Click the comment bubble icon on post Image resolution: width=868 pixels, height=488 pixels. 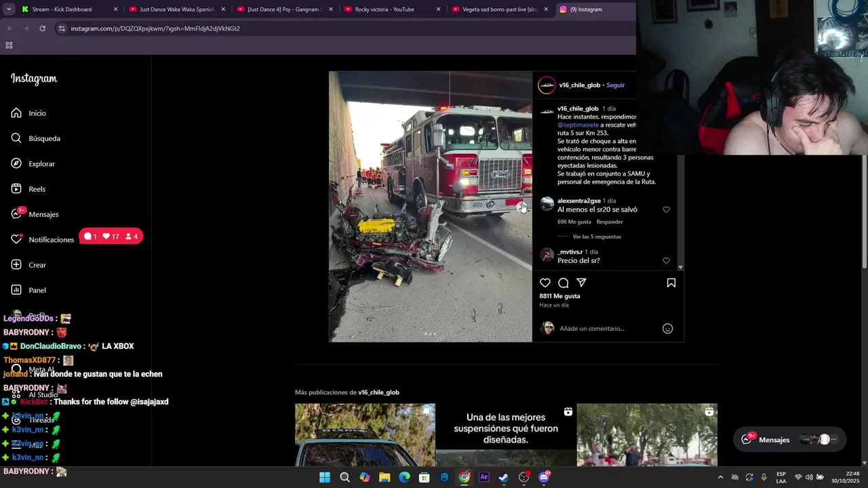(x=563, y=283)
